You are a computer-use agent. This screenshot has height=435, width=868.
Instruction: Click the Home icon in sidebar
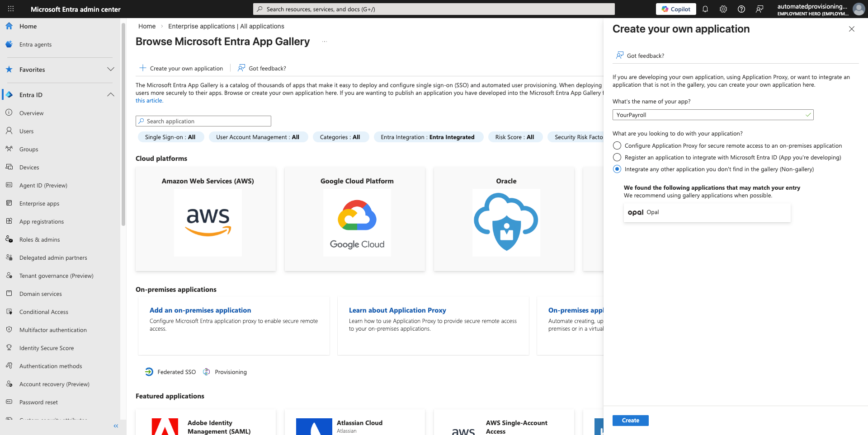pyautogui.click(x=9, y=26)
